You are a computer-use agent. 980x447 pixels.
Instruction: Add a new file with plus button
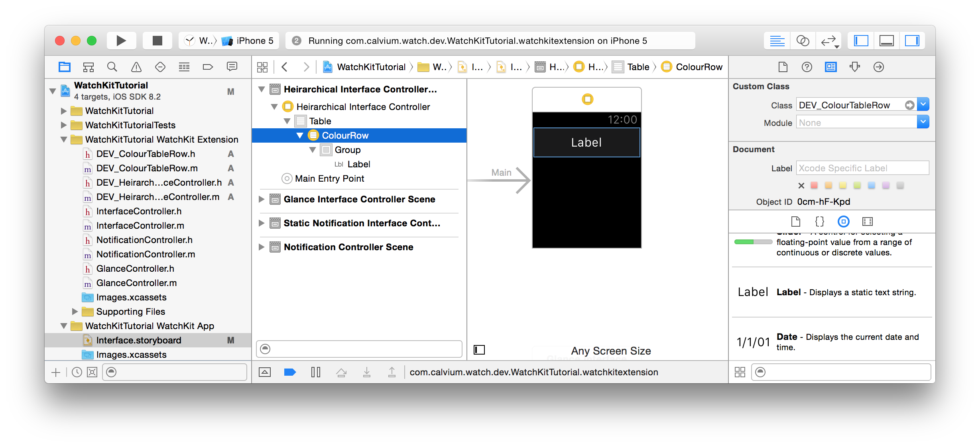pyautogui.click(x=56, y=372)
